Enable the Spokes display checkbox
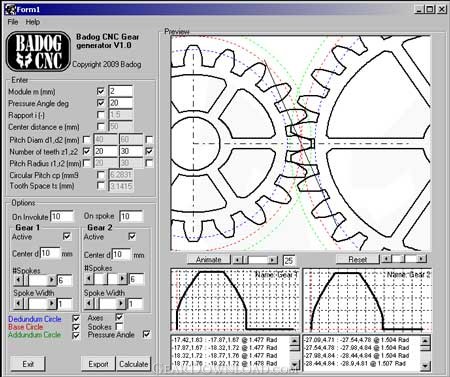 point(119,326)
